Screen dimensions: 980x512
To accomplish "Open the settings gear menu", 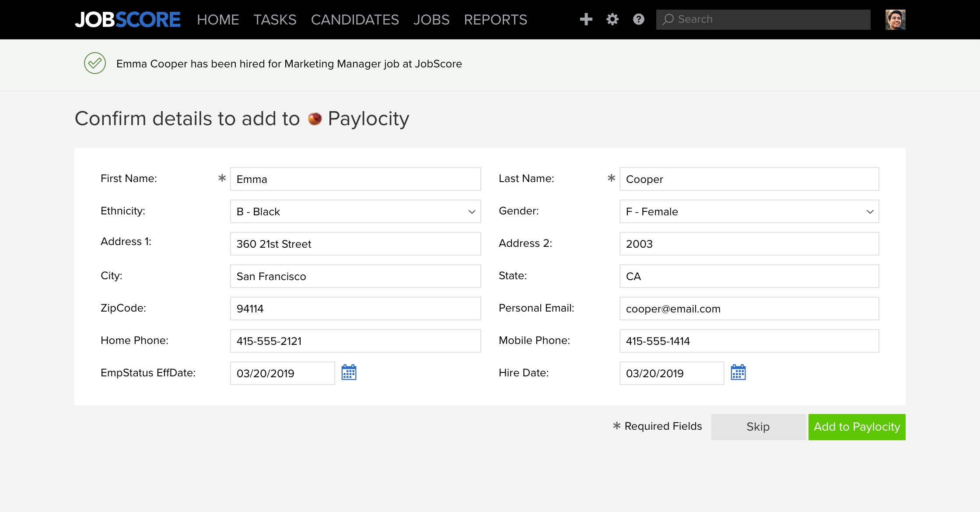I will tap(612, 19).
